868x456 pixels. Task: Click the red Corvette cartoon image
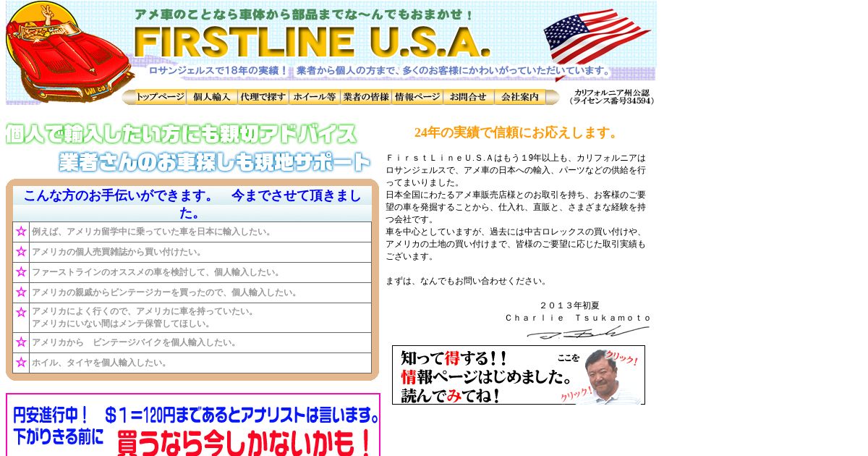(70, 53)
